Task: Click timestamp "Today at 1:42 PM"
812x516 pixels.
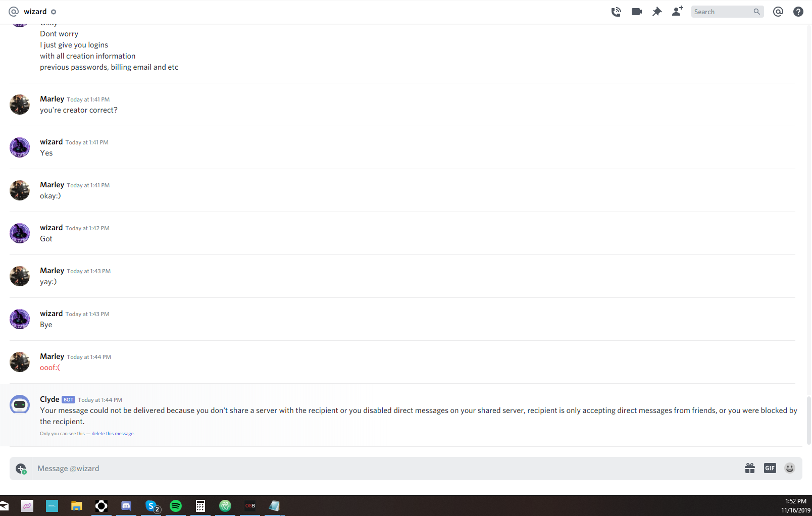Action: point(87,228)
